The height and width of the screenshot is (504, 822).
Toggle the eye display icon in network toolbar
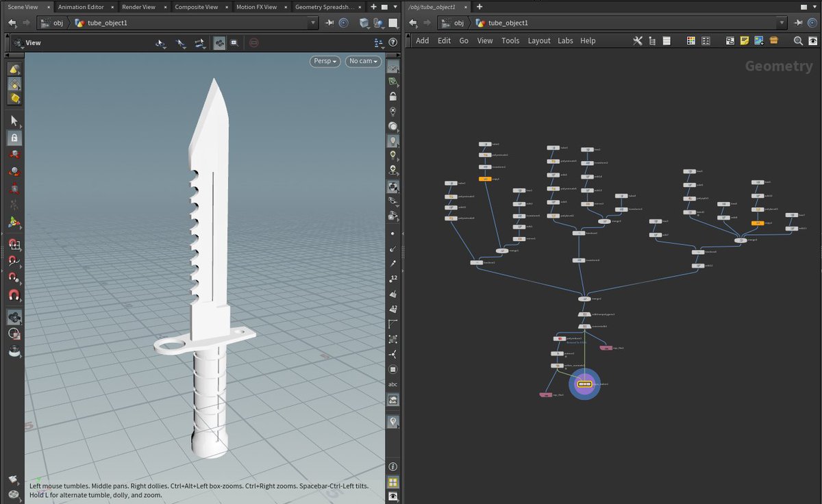(812, 41)
